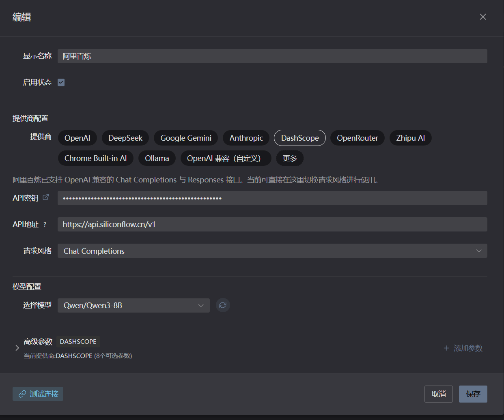Screen dimensions: 504x420
Task: Click the 测试连接 button
Action: [x=38, y=394]
